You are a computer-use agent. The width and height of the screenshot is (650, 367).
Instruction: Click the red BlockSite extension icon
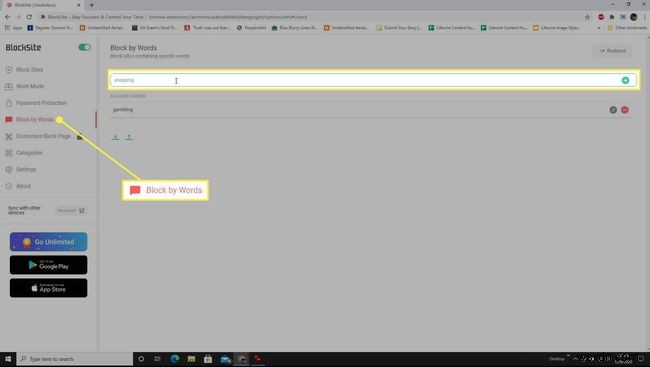click(x=601, y=17)
